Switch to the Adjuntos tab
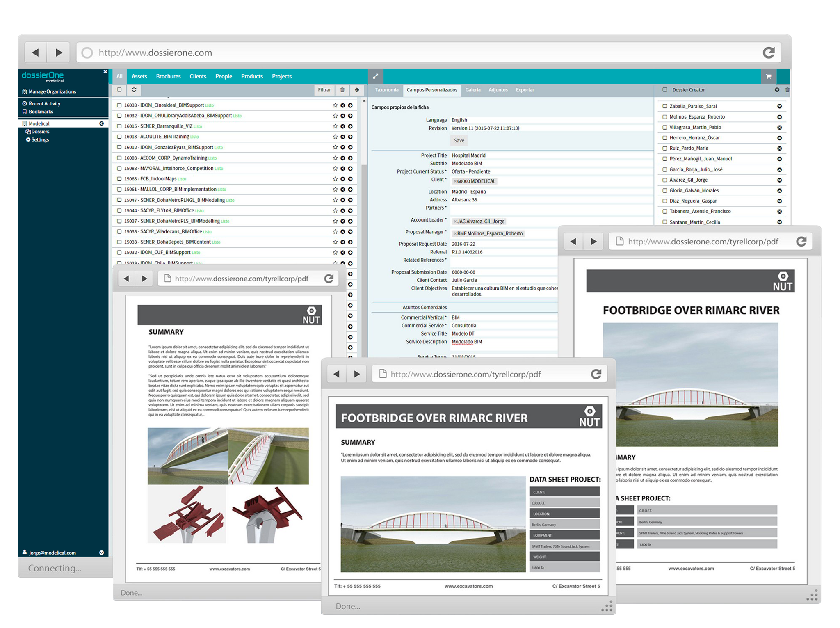840x628 pixels. [x=498, y=90]
